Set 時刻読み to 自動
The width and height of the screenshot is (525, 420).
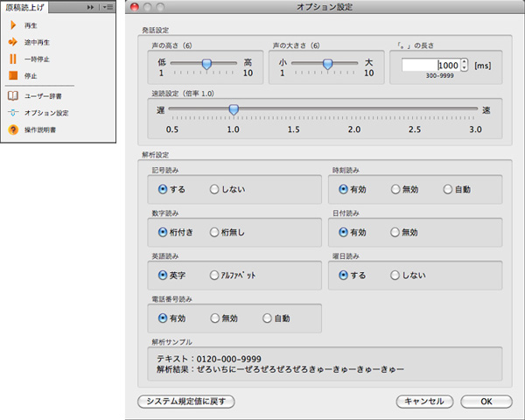448,188
